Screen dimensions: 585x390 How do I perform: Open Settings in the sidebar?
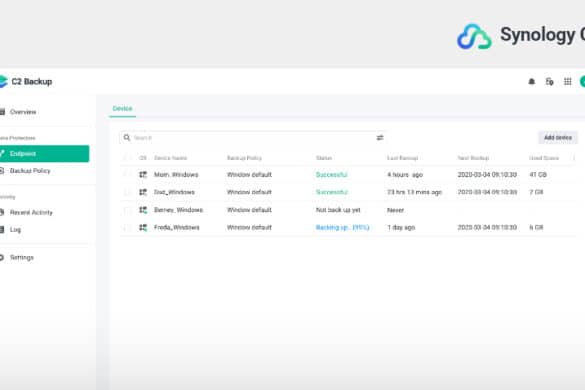click(x=44, y=258)
